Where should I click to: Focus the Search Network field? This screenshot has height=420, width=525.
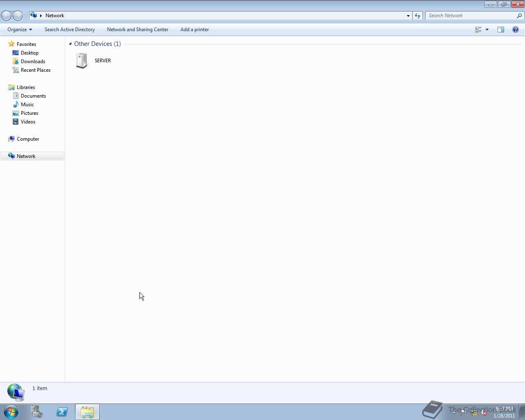pyautogui.click(x=471, y=16)
